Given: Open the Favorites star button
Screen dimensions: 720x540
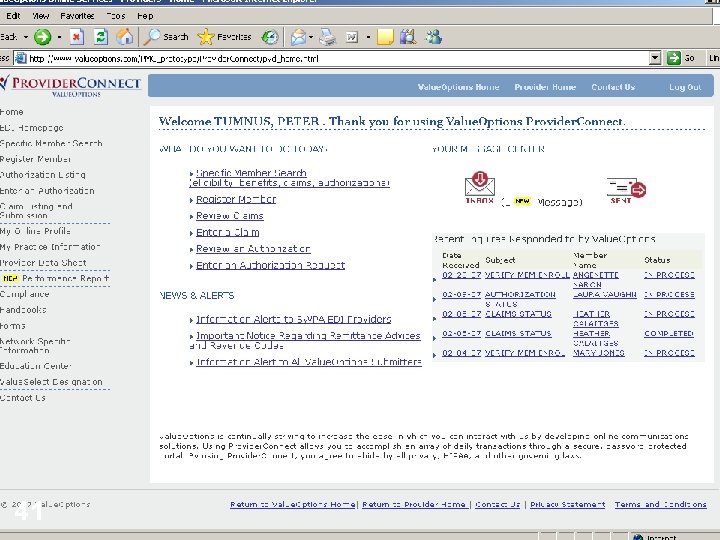Looking at the screenshot, I should click(224, 37).
